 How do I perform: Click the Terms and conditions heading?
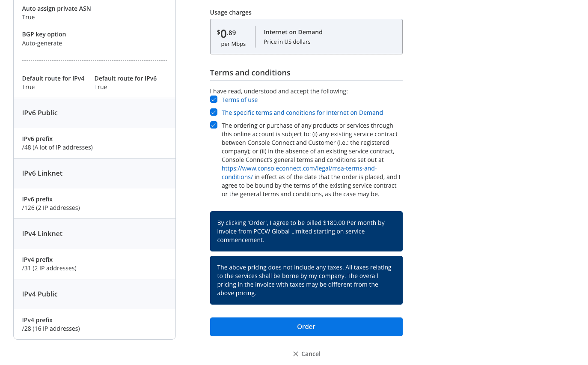pyautogui.click(x=250, y=73)
